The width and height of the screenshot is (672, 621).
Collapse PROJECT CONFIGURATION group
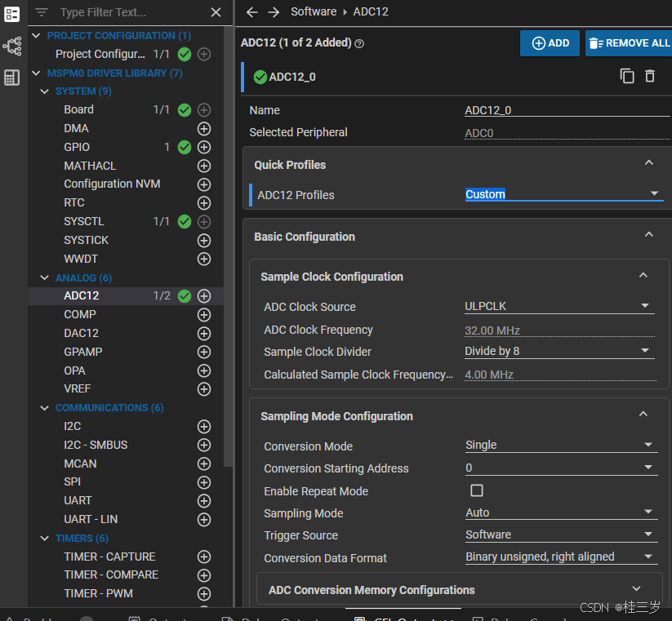pos(37,36)
